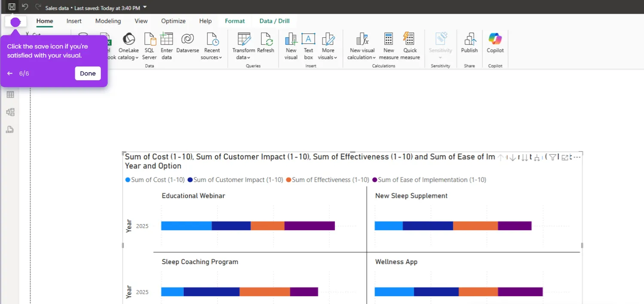Switch to the Home ribbon tab
Screen dimensions: 644x304
point(45,21)
